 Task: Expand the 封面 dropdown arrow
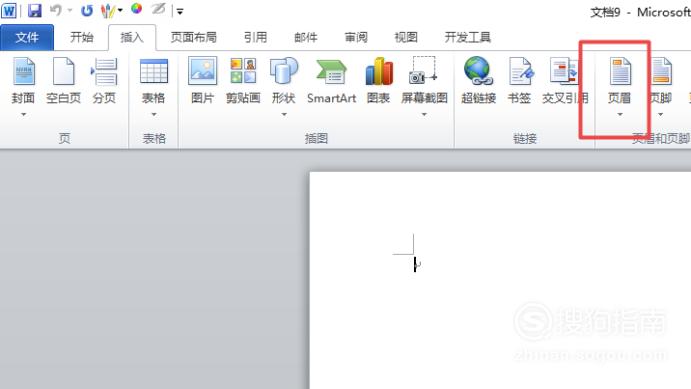click(23, 115)
